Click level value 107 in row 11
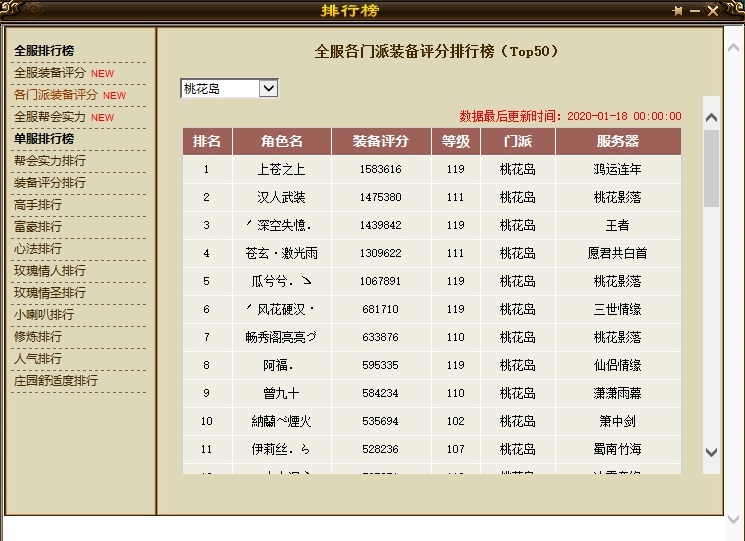Viewport: 745px width, 541px height. (456, 449)
